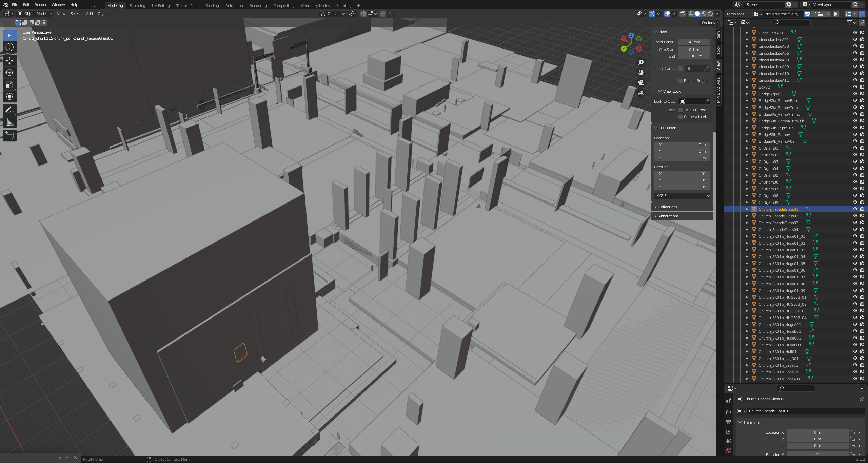This screenshot has width=868, height=463.
Task: Switch to wireframe viewport shading
Action: (x=691, y=14)
